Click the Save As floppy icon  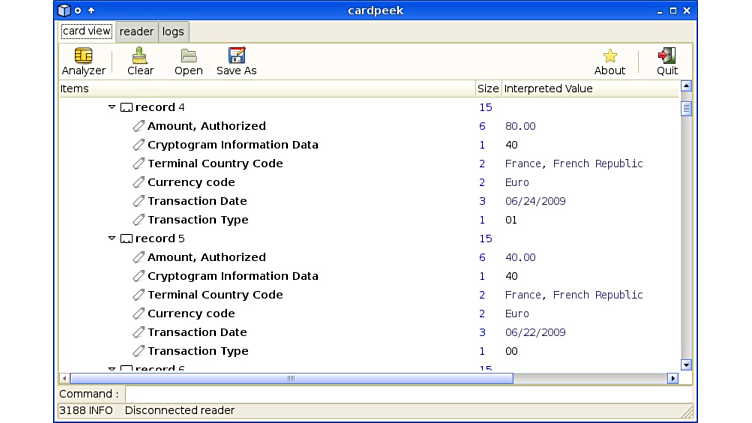click(x=236, y=56)
